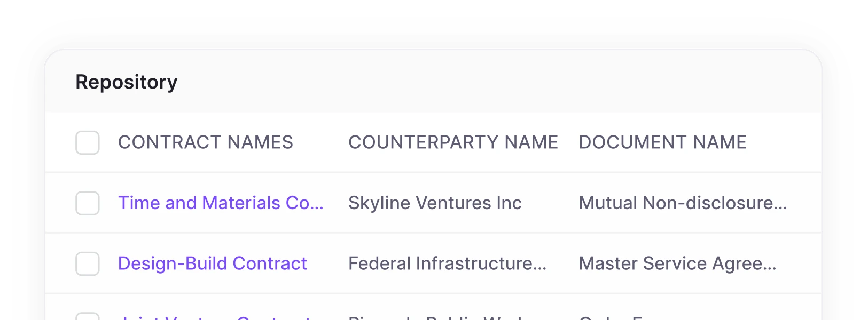
Task: Open the partially visible Joint Venture contract link
Action: [214, 317]
